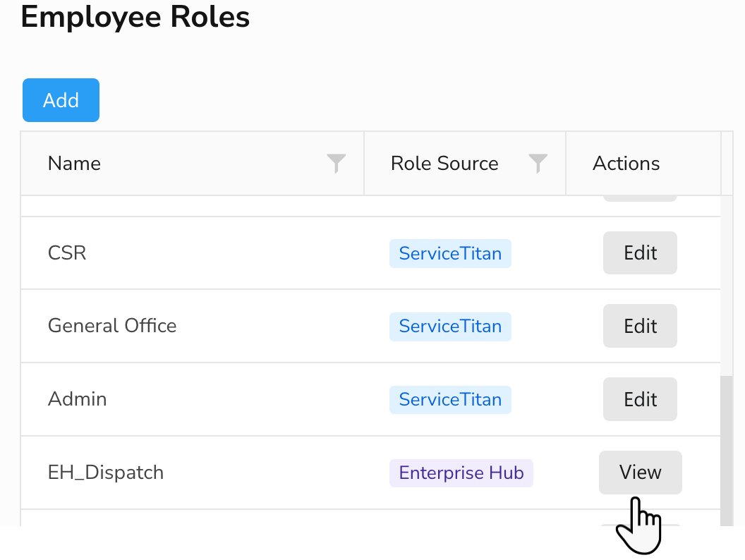Click the Add button
Image resolution: width=745 pixels, height=560 pixels.
click(61, 99)
